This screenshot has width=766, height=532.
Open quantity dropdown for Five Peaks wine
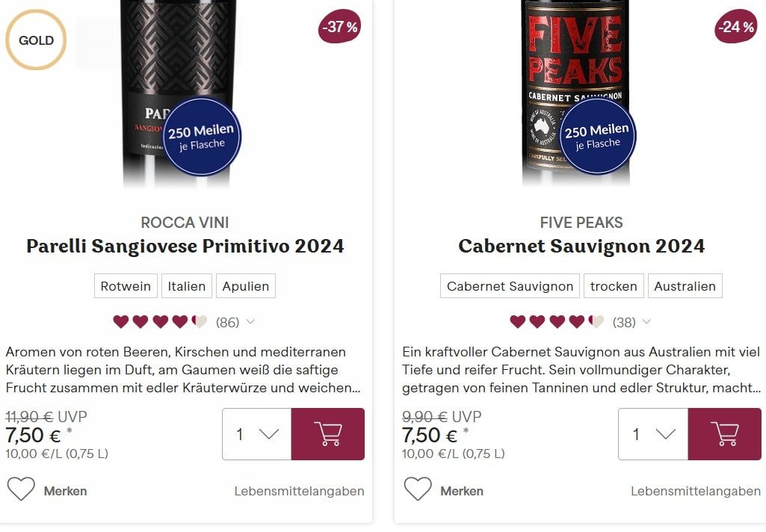coord(653,434)
